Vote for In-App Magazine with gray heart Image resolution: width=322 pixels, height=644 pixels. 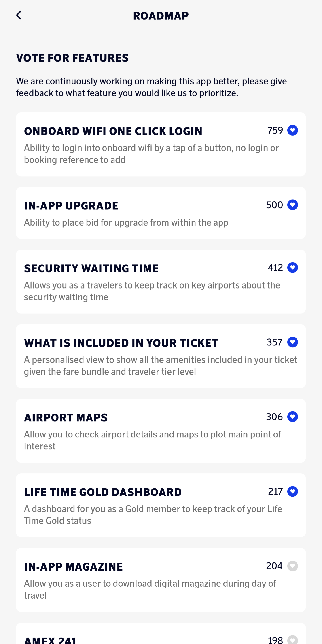292,566
